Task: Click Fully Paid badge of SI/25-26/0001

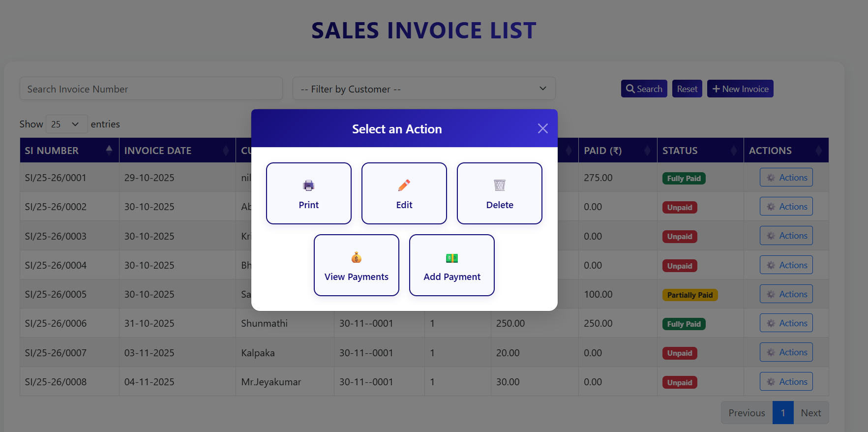Action: coord(684,178)
